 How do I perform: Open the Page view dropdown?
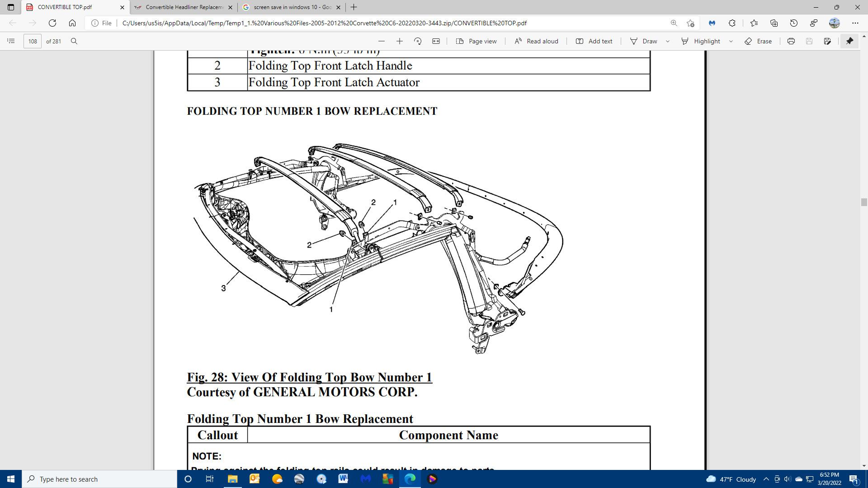pos(476,41)
